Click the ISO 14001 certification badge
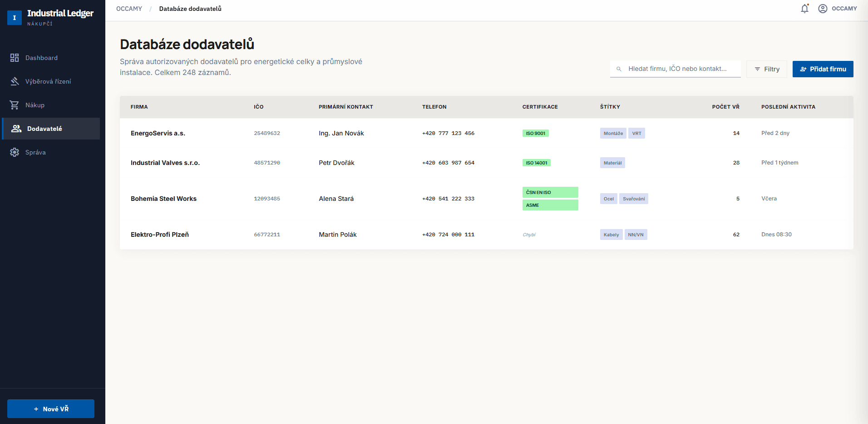The height and width of the screenshot is (424, 868). [536, 163]
